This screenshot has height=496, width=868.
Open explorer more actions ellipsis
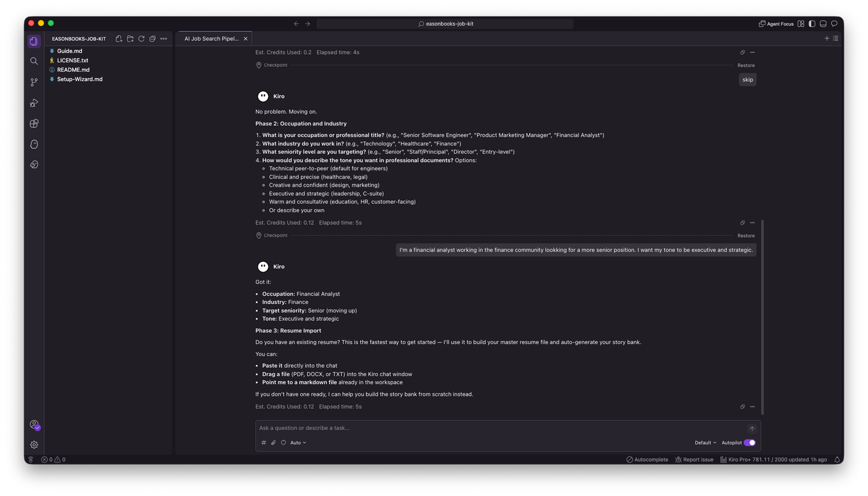pos(163,39)
